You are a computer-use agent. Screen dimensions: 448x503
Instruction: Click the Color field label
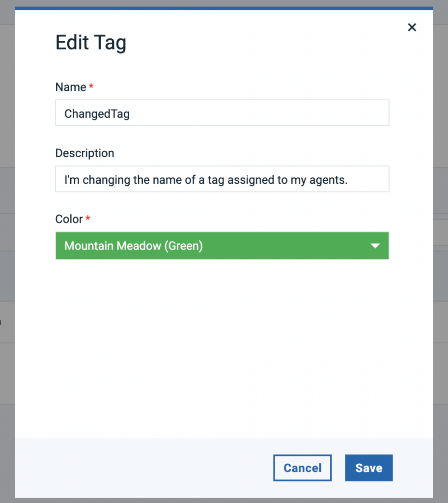coord(69,219)
